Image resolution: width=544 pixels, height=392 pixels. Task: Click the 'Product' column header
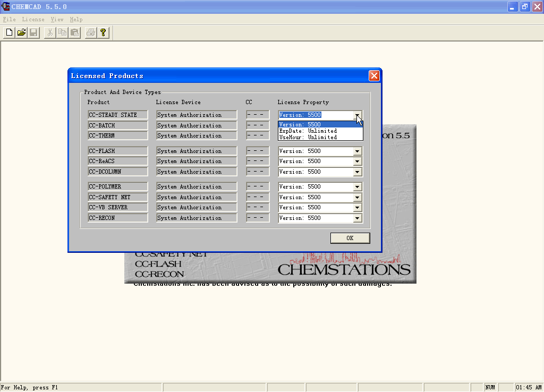(x=98, y=103)
